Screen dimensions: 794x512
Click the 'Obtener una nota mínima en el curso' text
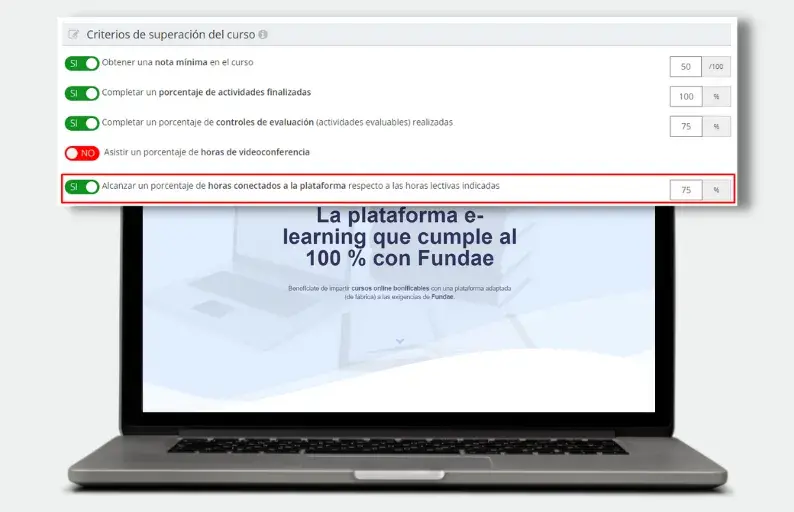(177, 62)
